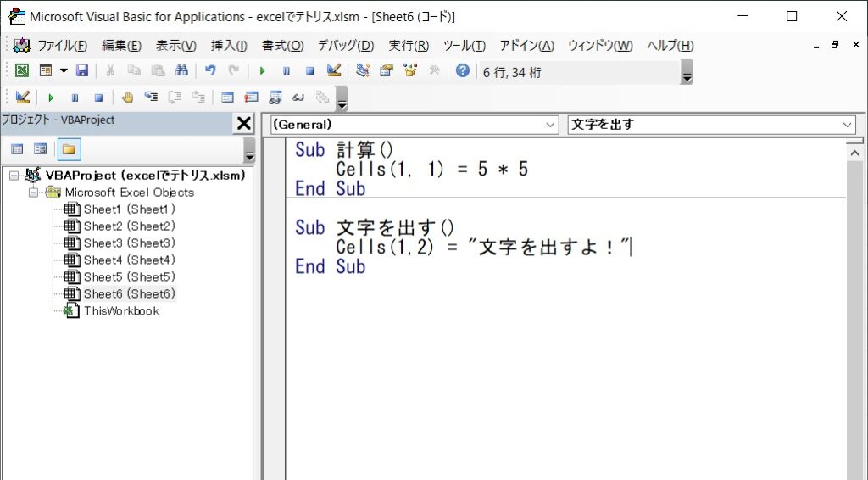Screen dimensions: 868x480
Task: Save the workbook with the floppy icon
Action: [x=82, y=70]
